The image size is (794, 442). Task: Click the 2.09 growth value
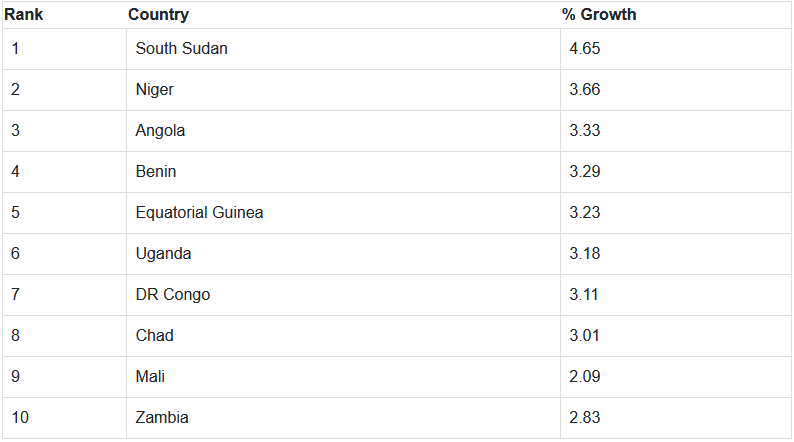point(584,377)
